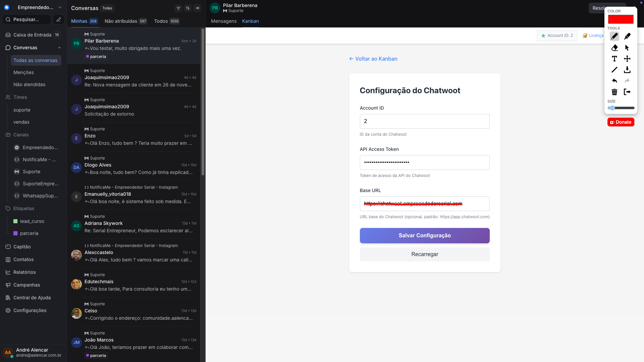Open the Todas conversation status dropdown
The image size is (644, 362).
coord(107,8)
